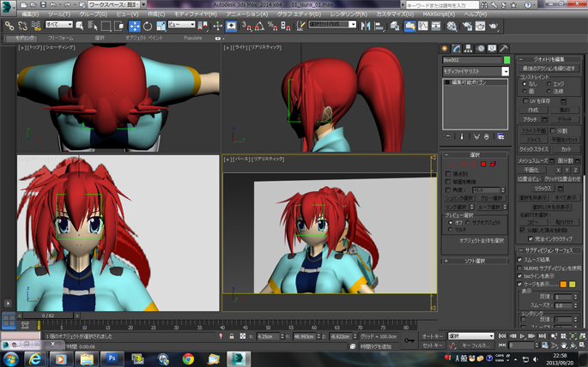Open the Utilities hammer panel
The image size is (588, 367).
503,48
